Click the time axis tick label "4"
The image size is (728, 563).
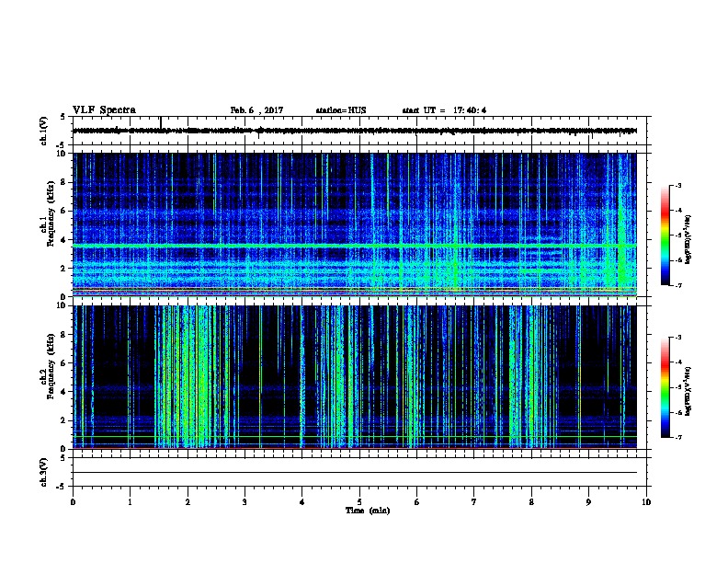301,502
